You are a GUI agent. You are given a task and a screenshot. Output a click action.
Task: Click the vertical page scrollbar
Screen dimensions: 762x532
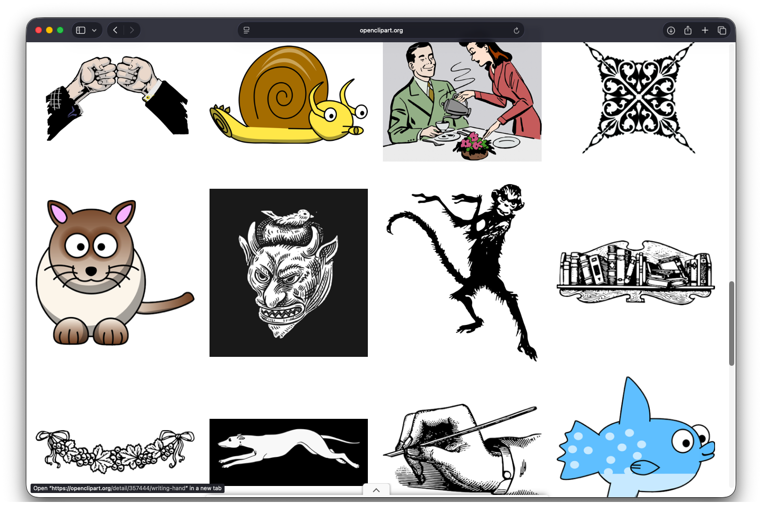[731, 324]
